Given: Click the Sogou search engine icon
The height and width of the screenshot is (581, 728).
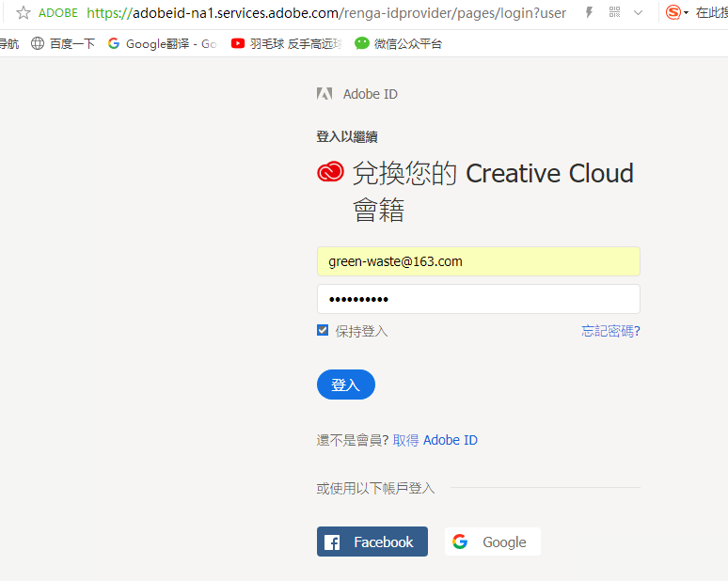Looking at the screenshot, I should [x=673, y=12].
